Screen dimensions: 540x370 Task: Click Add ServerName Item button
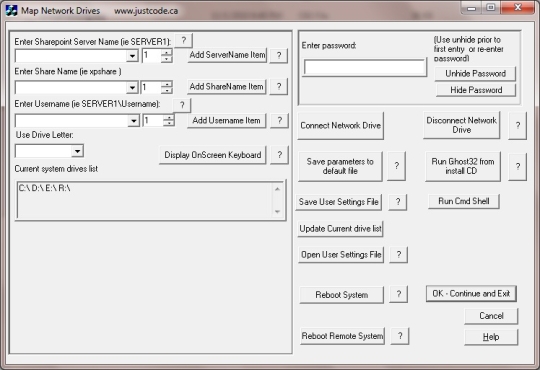click(x=227, y=55)
